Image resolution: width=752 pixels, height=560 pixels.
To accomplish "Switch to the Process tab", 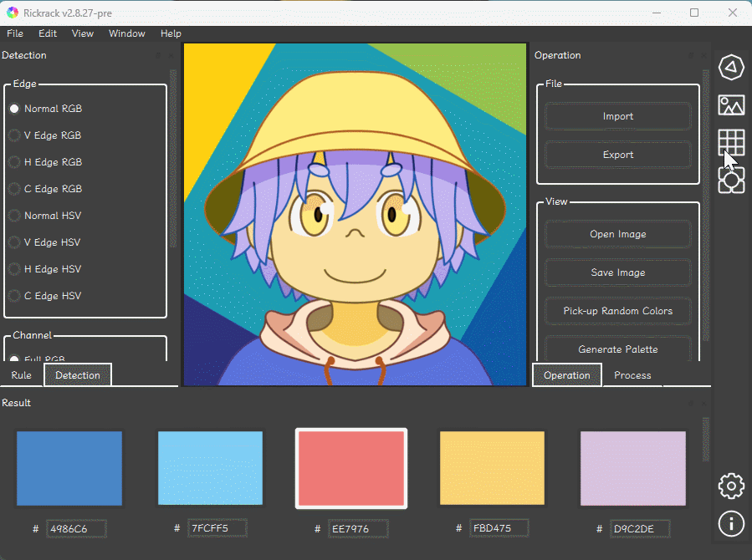I will (x=632, y=375).
